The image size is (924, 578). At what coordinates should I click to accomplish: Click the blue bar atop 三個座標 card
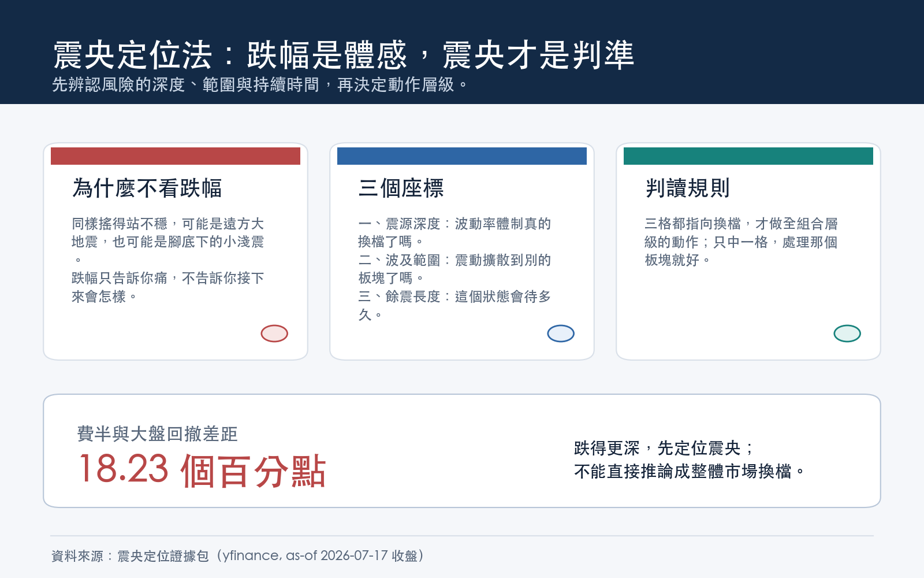[x=462, y=156]
